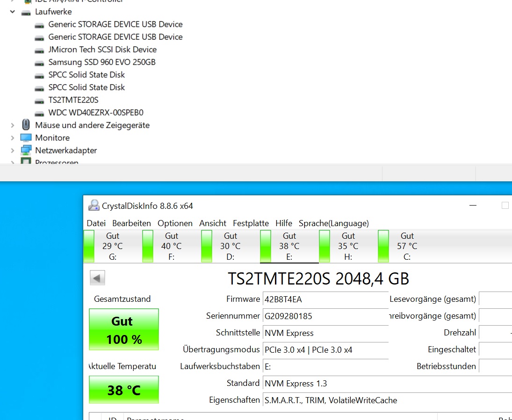Click the Standard field NVM Express 1.3
This screenshot has width=512, height=420.
coord(387,384)
